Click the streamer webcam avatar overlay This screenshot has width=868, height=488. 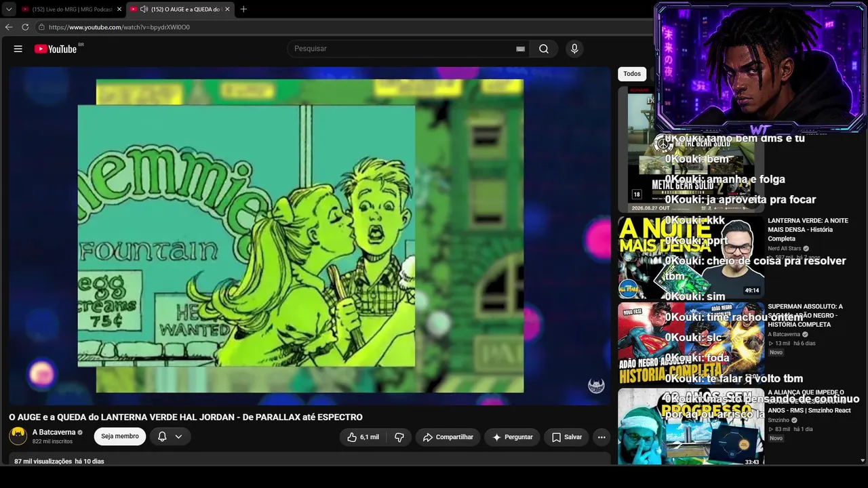pyautogui.click(x=759, y=68)
